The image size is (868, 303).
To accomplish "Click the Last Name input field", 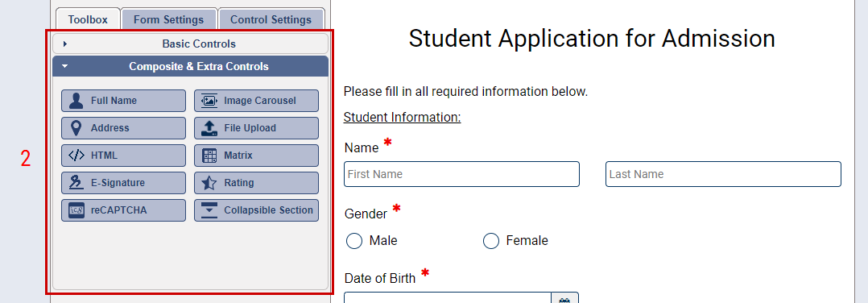I will pos(724,174).
